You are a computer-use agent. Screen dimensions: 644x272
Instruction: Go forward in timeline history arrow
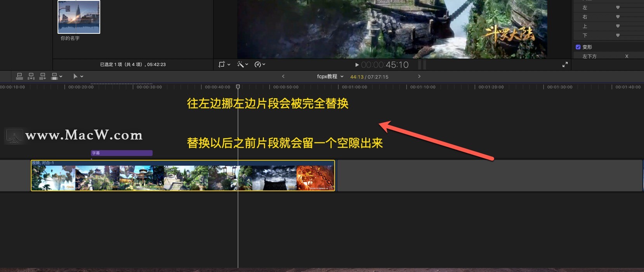tap(419, 76)
